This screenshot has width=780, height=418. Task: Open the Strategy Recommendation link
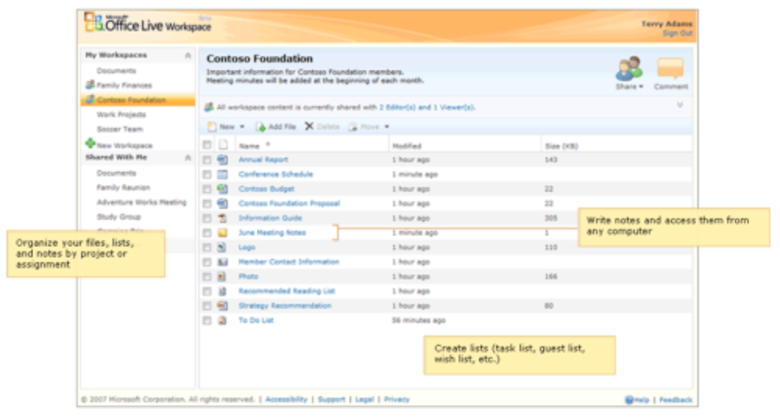[x=285, y=306]
